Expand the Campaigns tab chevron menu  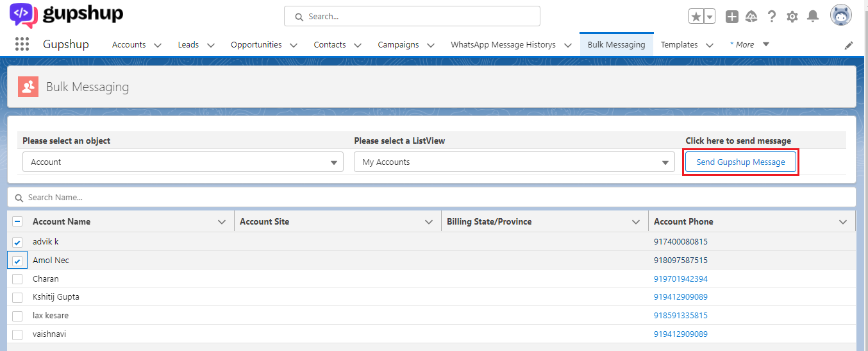(x=431, y=45)
